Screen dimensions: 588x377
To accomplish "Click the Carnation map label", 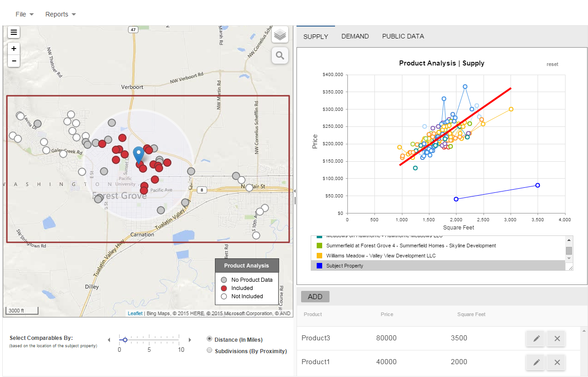I will pyautogui.click(x=142, y=235).
